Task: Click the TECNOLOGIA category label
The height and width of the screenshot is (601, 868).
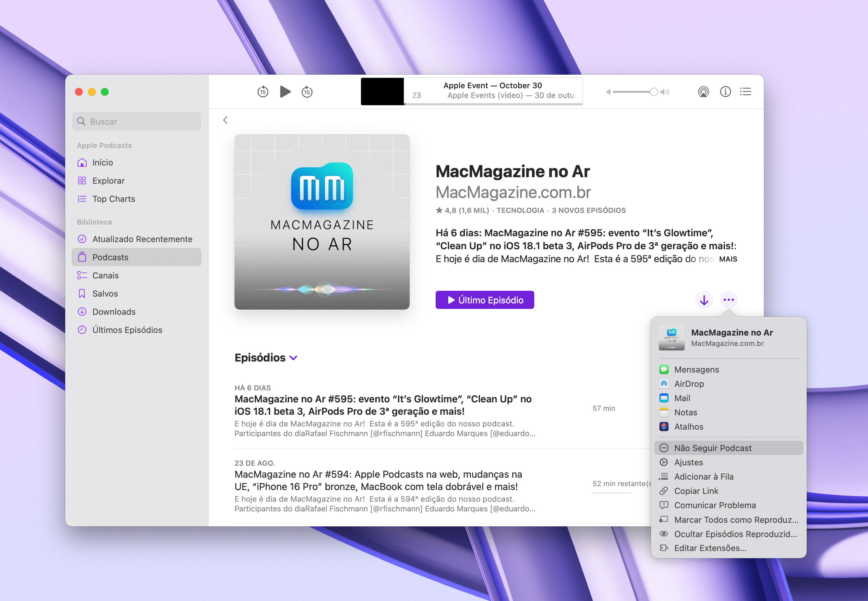Action: 520,211
